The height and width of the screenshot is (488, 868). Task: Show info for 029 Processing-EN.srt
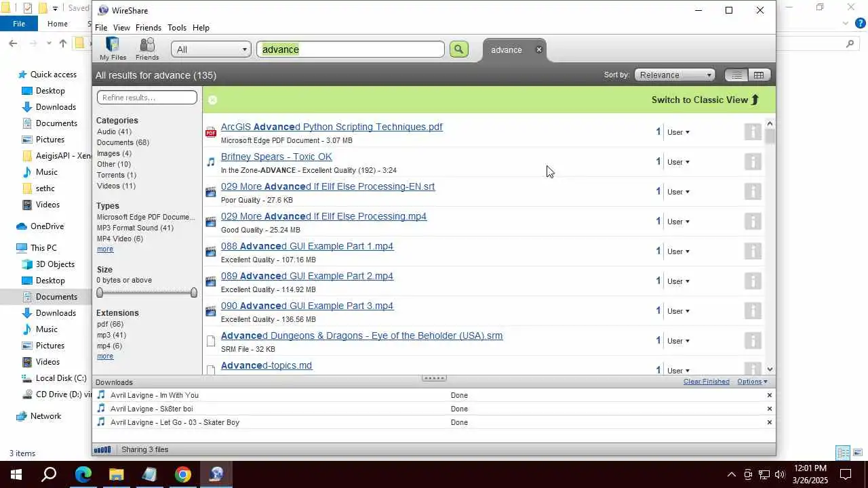753,191
